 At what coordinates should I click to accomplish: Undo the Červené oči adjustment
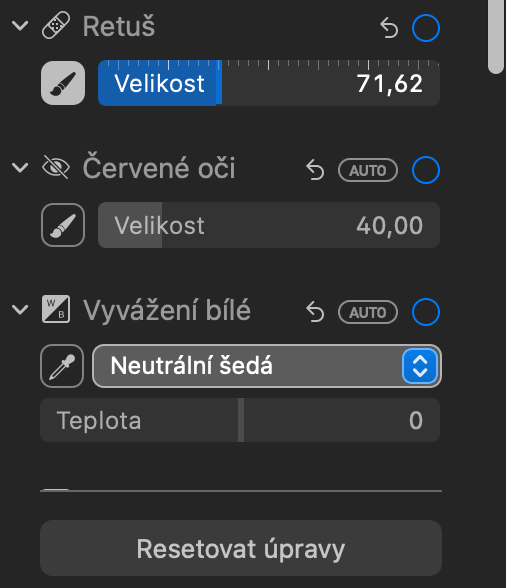tap(315, 170)
